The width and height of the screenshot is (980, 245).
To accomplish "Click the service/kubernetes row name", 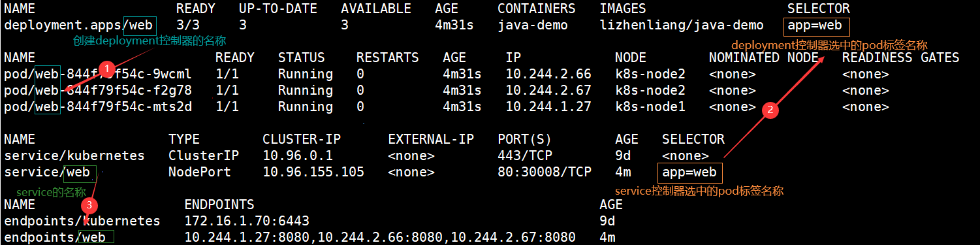I will point(74,156).
